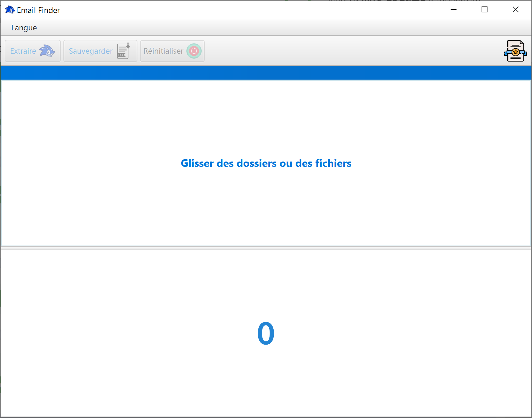This screenshot has width=532, height=418.
Task: Click the Extraire rabbit icon
Action: tap(47, 51)
